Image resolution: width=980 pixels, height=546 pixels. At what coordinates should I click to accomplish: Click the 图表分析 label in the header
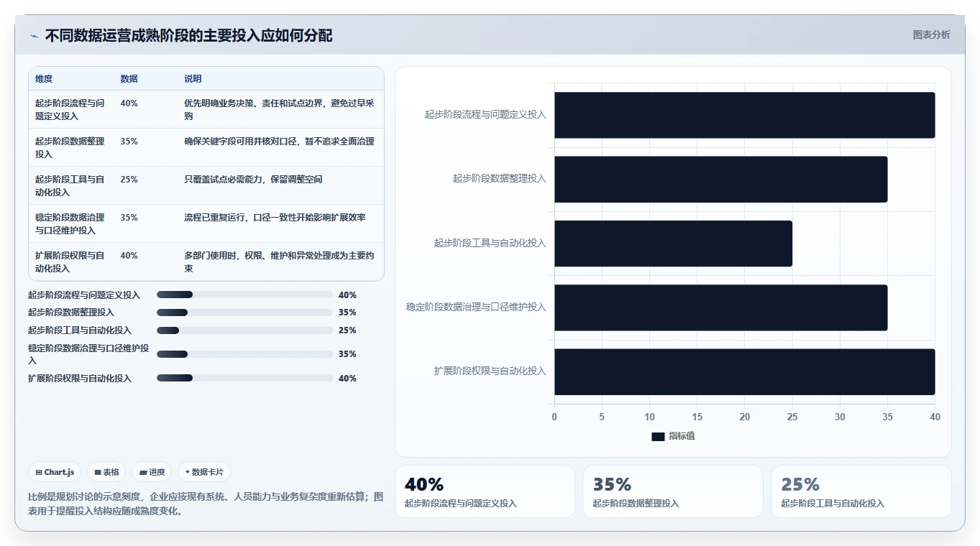pos(931,34)
